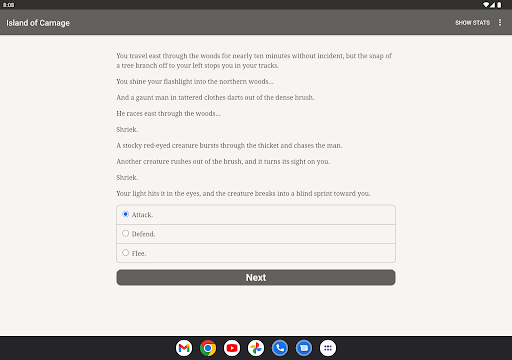Viewport: 512px width, 360px height.
Task: Click the Island of Carnage title
Action: (38, 23)
